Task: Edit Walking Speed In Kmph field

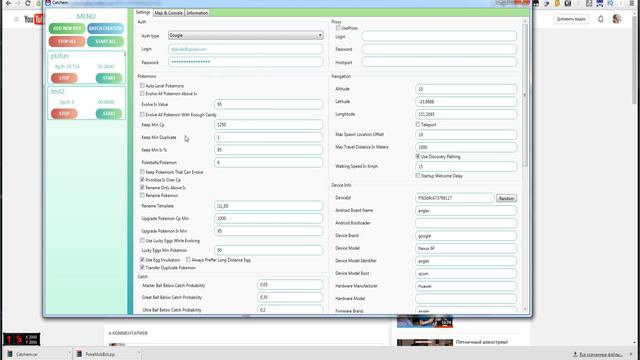Action: pos(466,167)
